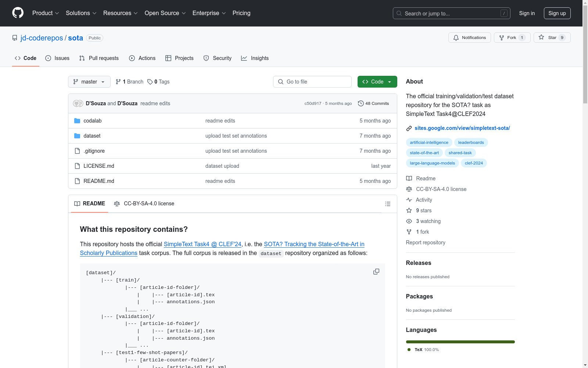Focus the Search or jump to field

tap(451, 13)
